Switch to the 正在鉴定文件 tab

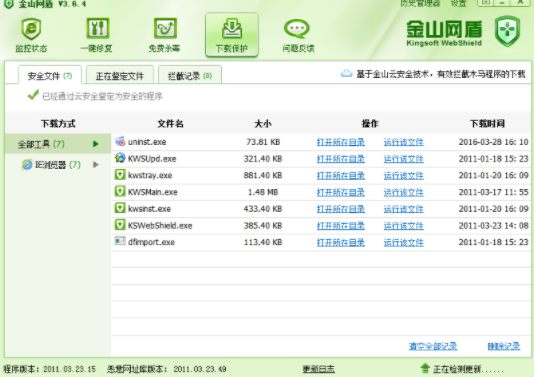click(x=120, y=75)
